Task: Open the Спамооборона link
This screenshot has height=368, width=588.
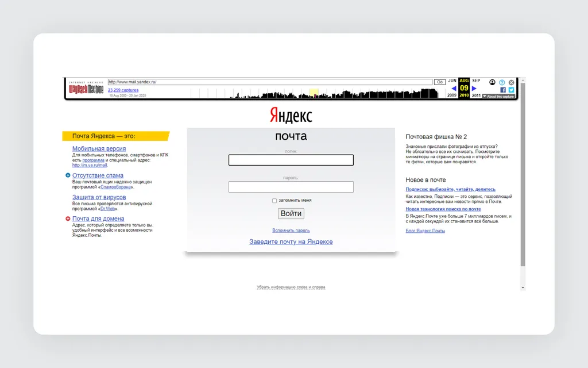Action: [x=115, y=187]
